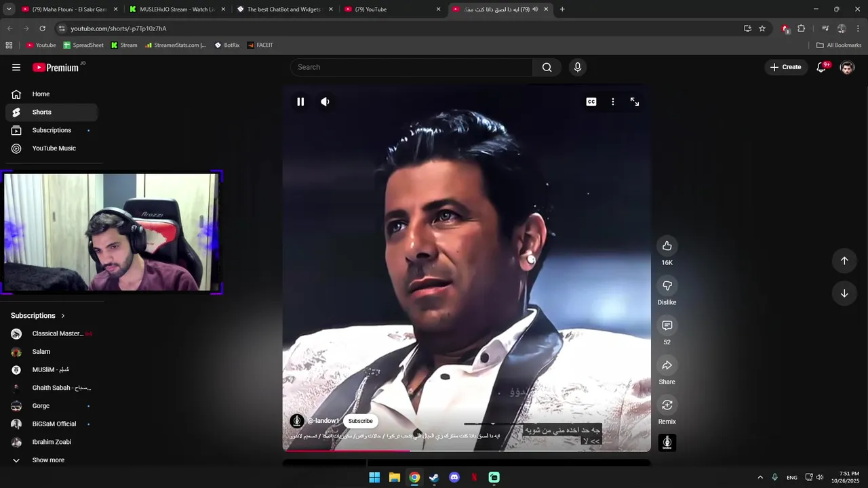Image resolution: width=868 pixels, height=488 pixels.
Task: Open the Ibrahim Zoabi channel
Action: tap(52, 442)
